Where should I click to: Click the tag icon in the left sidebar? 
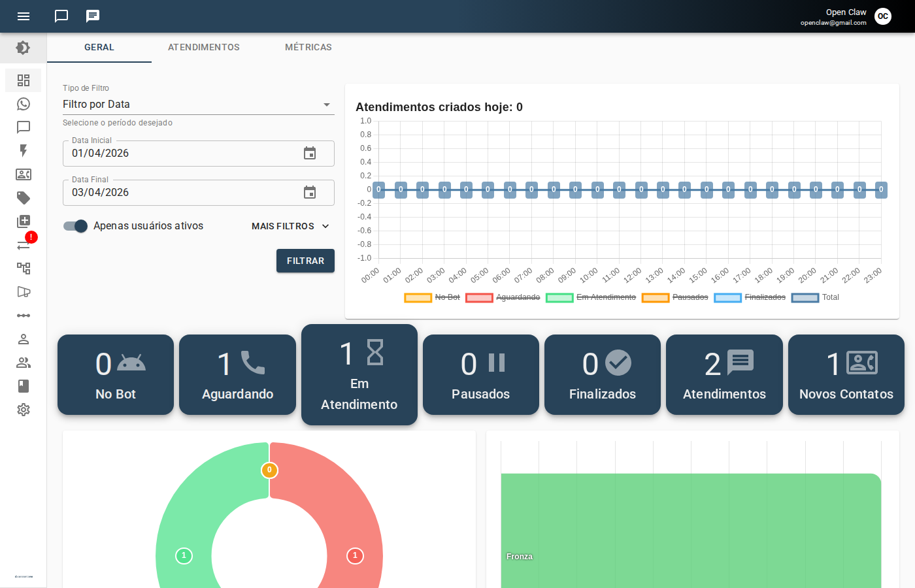pos(24,198)
